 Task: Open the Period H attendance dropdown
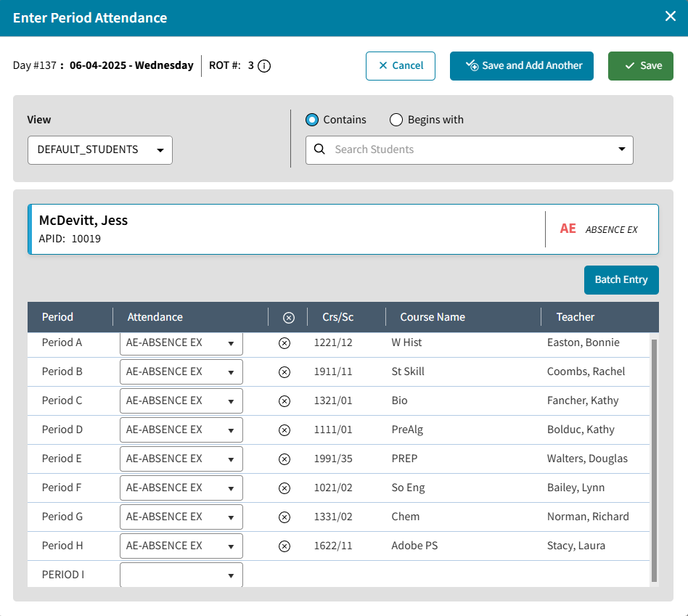pos(181,546)
